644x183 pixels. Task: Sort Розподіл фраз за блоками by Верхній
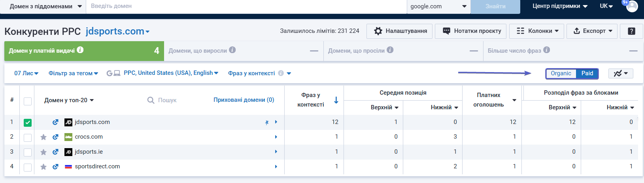tap(562, 107)
